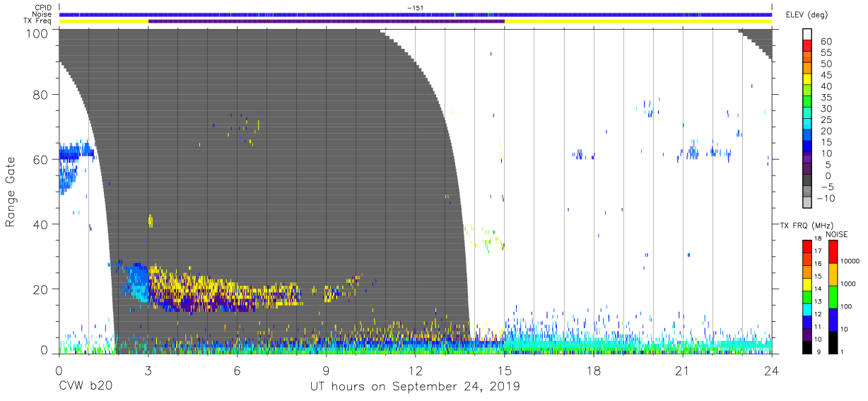Click x-axis tick label 3
The width and height of the screenshot is (868, 401).
148,371
